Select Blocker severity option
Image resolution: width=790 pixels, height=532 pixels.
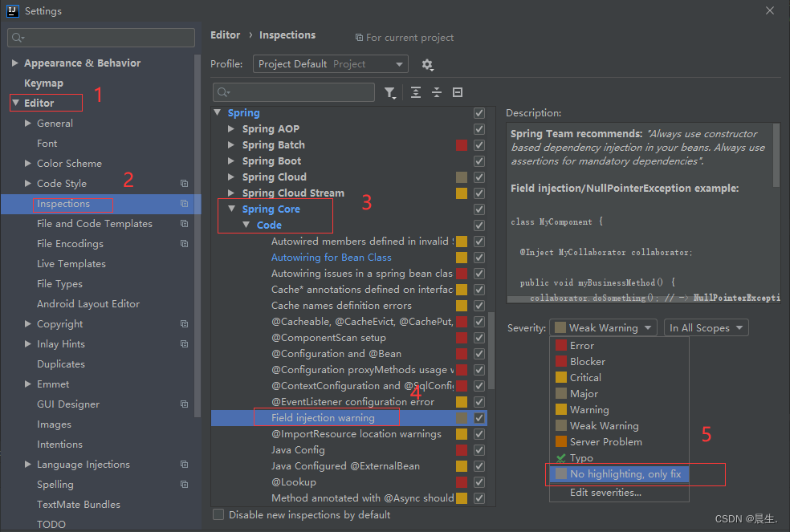619,362
